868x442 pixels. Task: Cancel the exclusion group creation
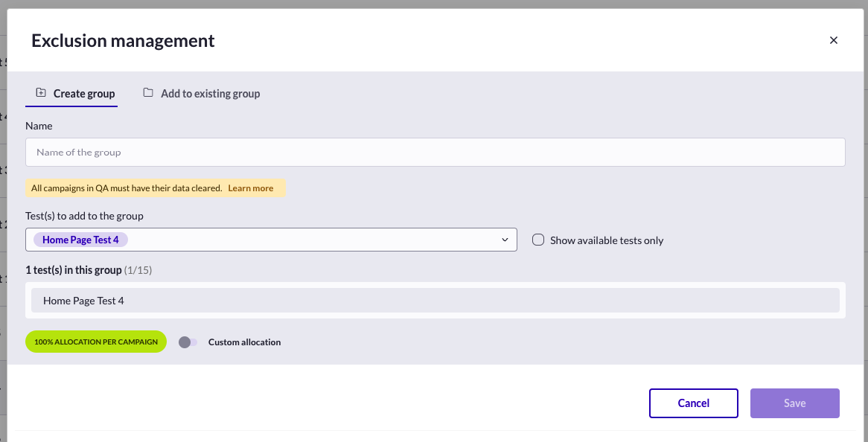coord(694,403)
